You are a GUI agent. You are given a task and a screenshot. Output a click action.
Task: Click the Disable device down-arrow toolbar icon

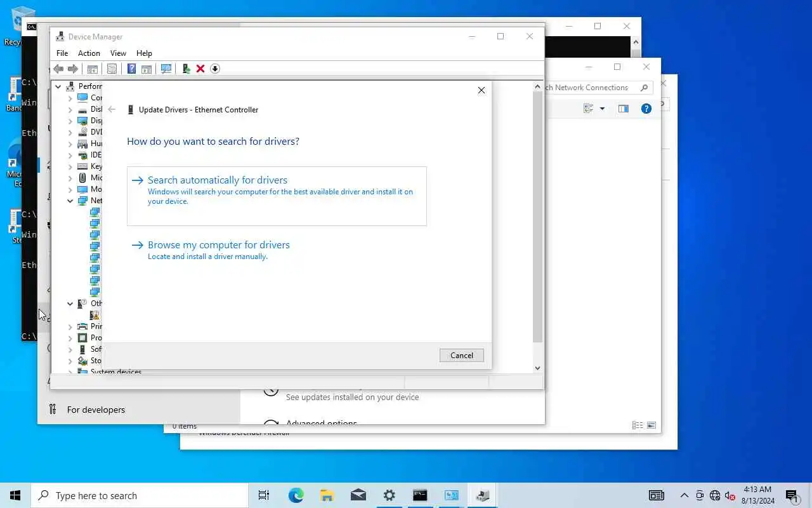click(215, 69)
